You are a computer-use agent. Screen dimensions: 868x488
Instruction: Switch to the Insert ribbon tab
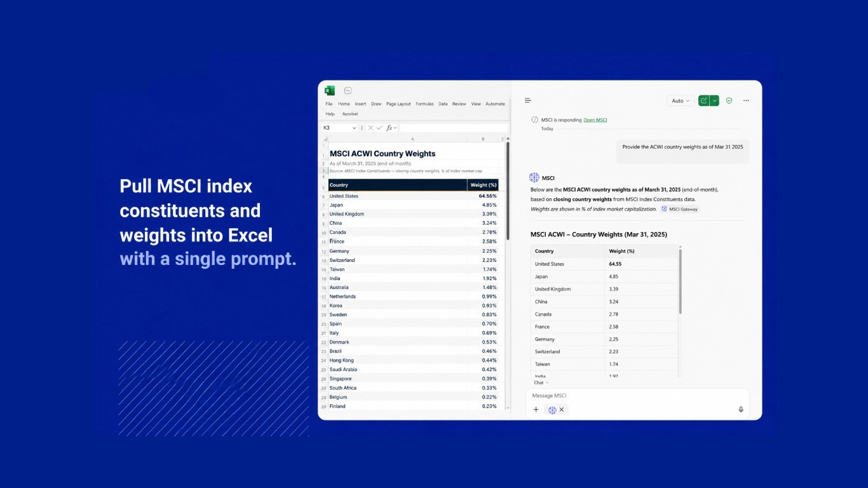coord(360,104)
